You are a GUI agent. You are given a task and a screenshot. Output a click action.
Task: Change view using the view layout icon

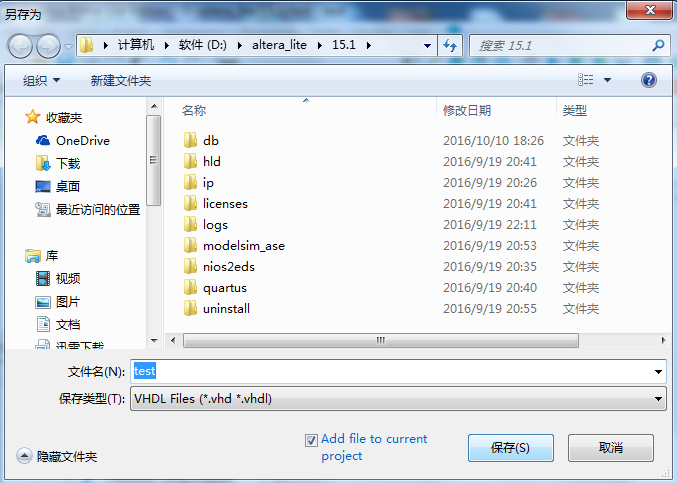pos(585,79)
